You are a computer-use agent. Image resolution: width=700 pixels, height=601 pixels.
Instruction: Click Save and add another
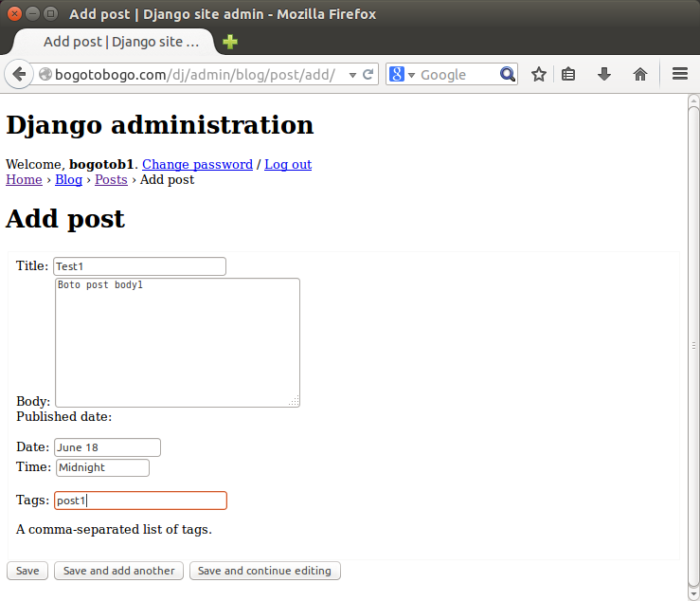tap(118, 571)
